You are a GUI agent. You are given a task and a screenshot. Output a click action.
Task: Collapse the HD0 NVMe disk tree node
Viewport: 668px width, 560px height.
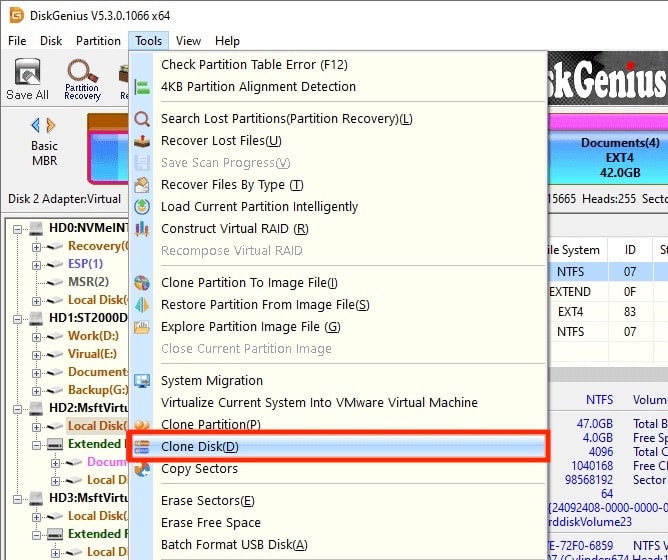coord(21,228)
